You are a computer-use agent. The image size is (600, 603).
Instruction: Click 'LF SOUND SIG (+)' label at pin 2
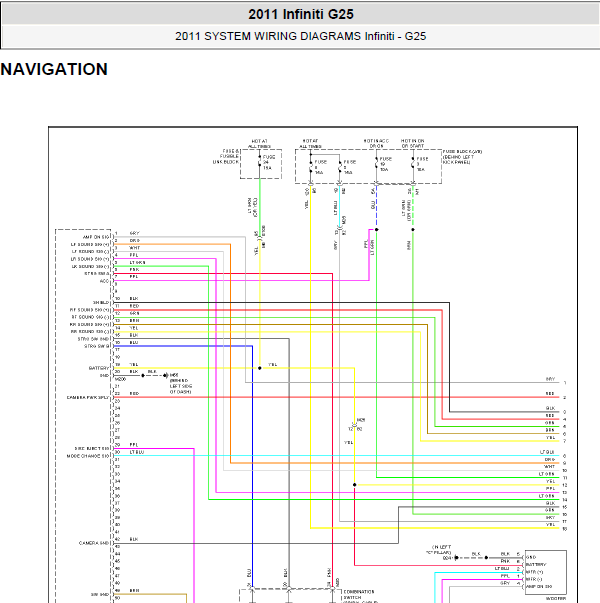[90, 245]
